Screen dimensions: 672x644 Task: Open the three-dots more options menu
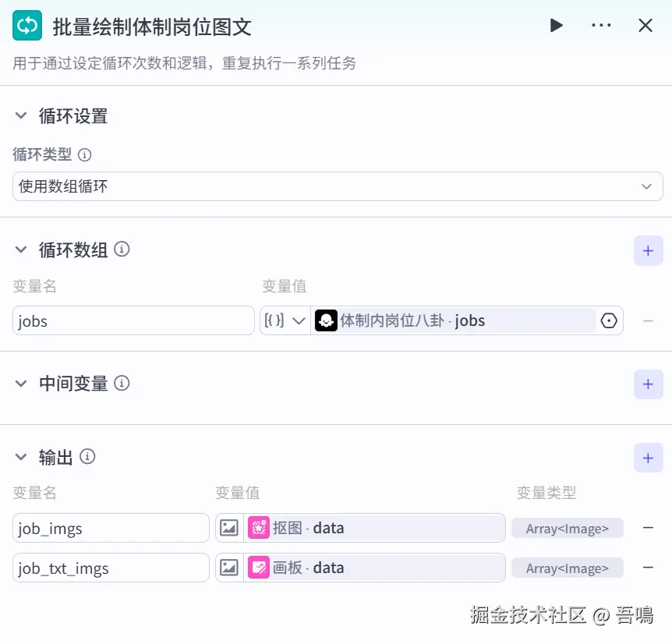tap(601, 26)
